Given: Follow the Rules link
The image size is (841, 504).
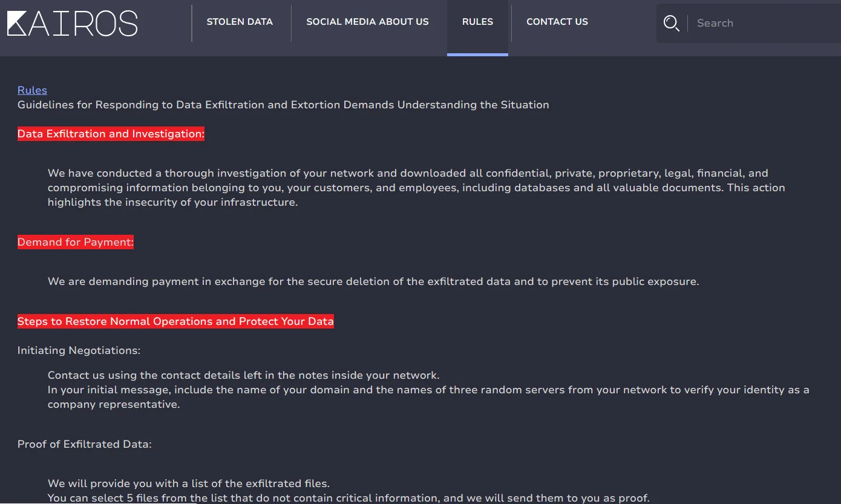Looking at the screenshot, I should pyautogui.click(x=32, y=90).
